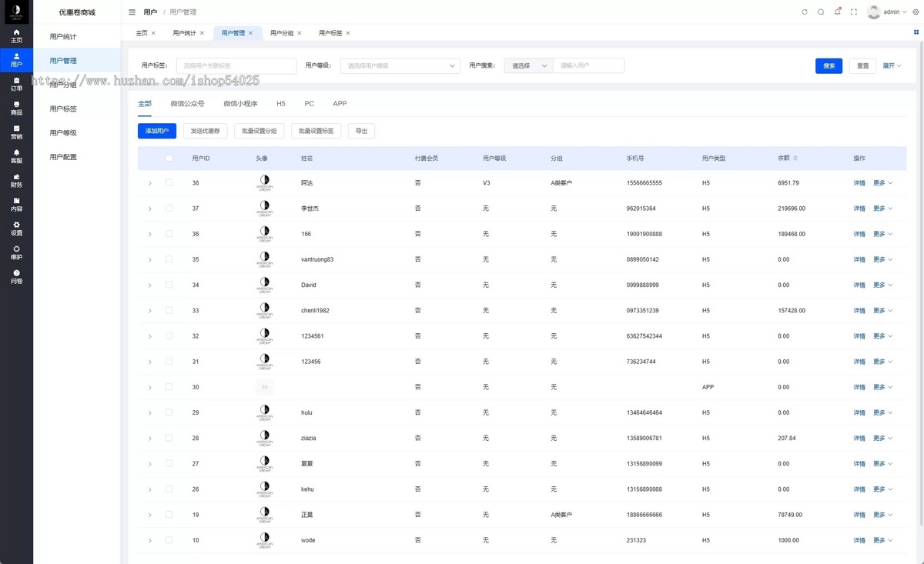This screenshot has width=924, height=564.
Task: View 详情 details for user ziazia
Action: coord(859,439)
